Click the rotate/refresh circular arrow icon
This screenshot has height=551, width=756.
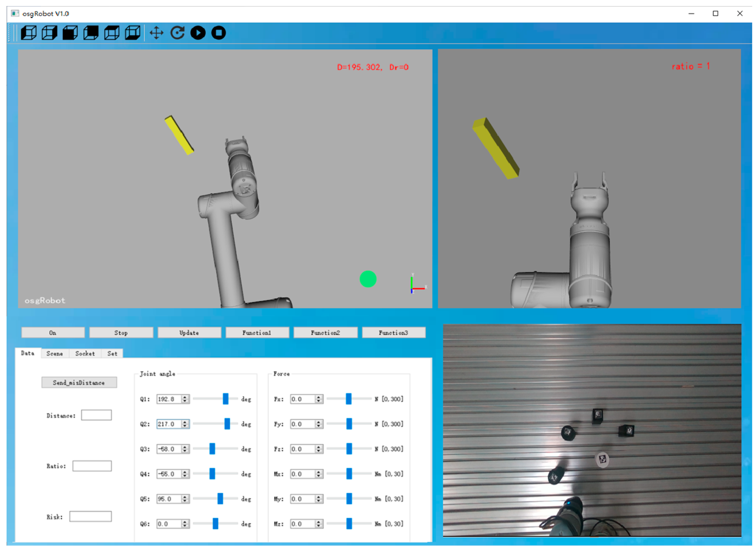pyautogui.click(x=177, y=33)
